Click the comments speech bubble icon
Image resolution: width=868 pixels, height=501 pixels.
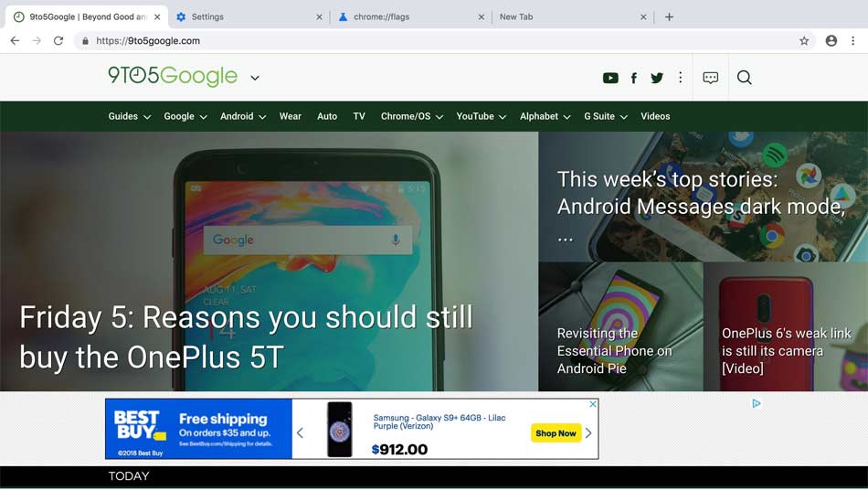tap(710, 78)
